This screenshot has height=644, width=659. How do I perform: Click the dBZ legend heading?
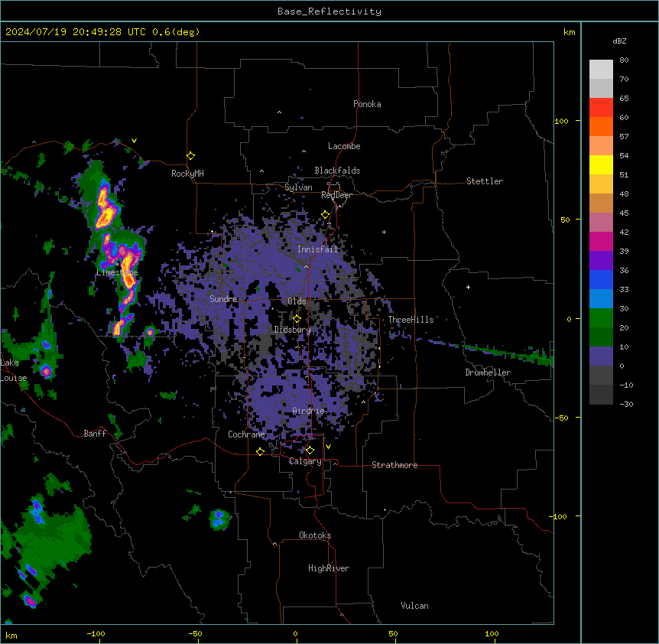click(619, 41)
